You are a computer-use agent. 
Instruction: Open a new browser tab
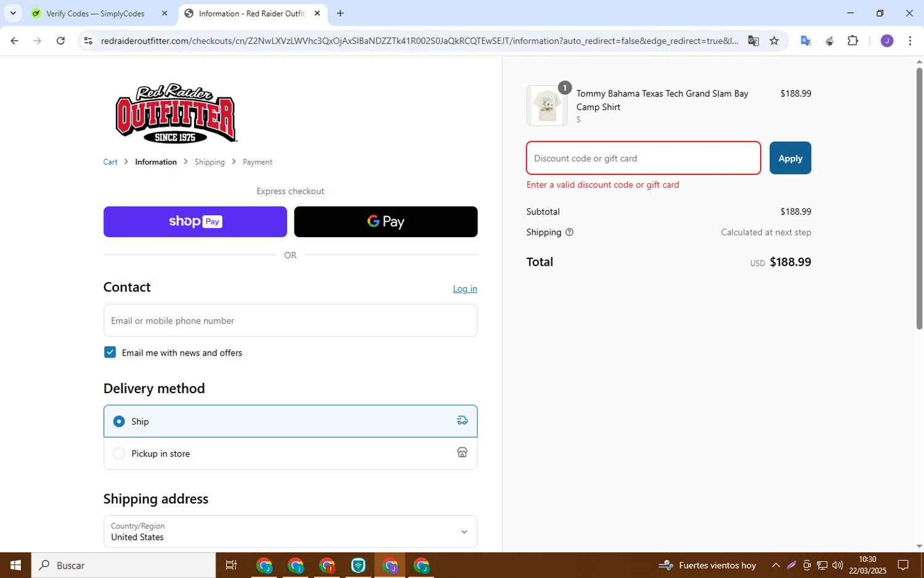coord(340,13)
